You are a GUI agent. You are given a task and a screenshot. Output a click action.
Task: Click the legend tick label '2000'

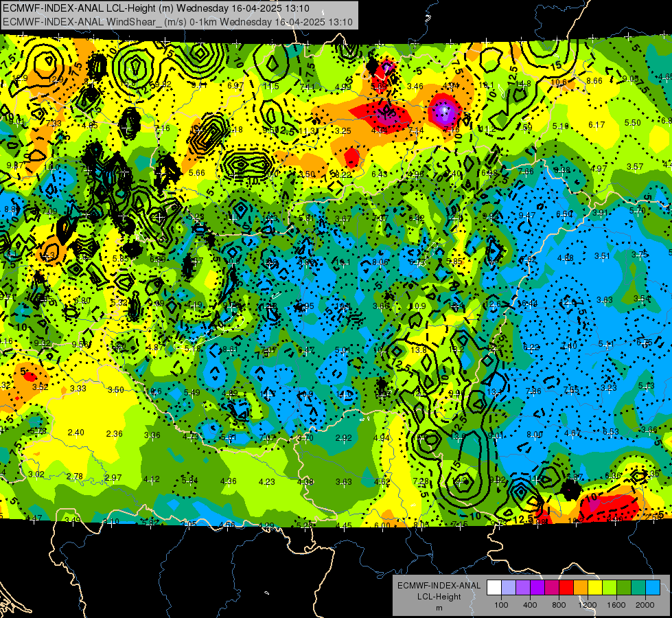[645, 605]
